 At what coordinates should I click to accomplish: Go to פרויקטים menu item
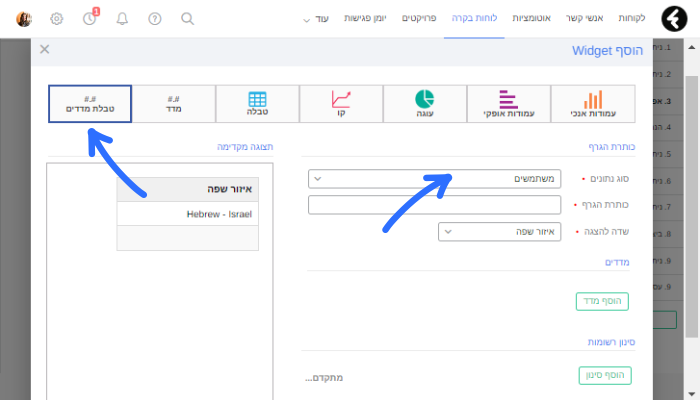pyautogui.click(x=419, y=18)
